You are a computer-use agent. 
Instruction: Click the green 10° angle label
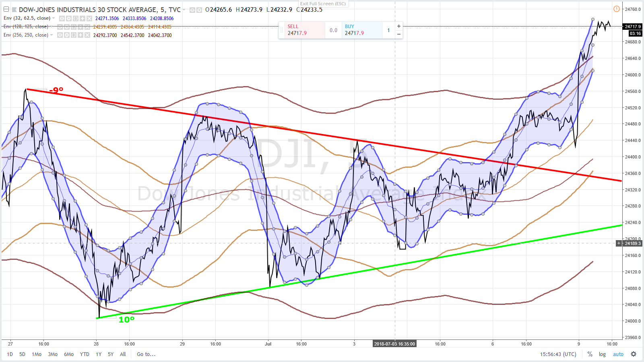[126, 320]
